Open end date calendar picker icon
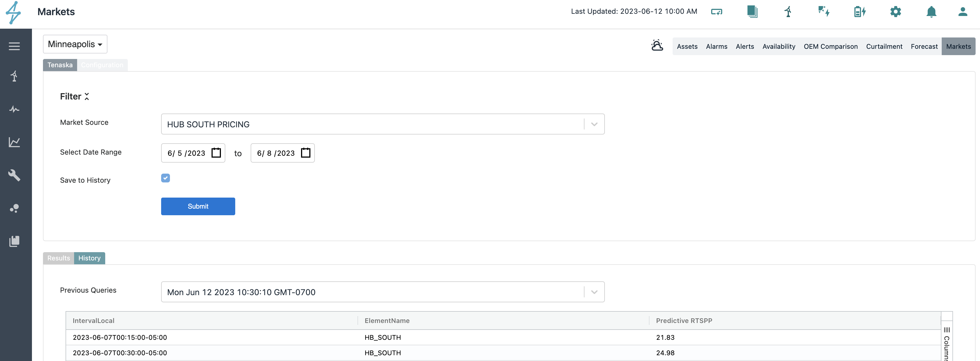 point(305,153)
